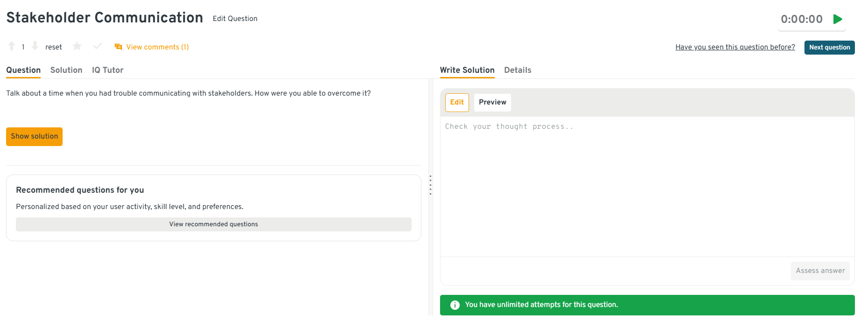Grab the vertical panel divider handle

(430, 185)
